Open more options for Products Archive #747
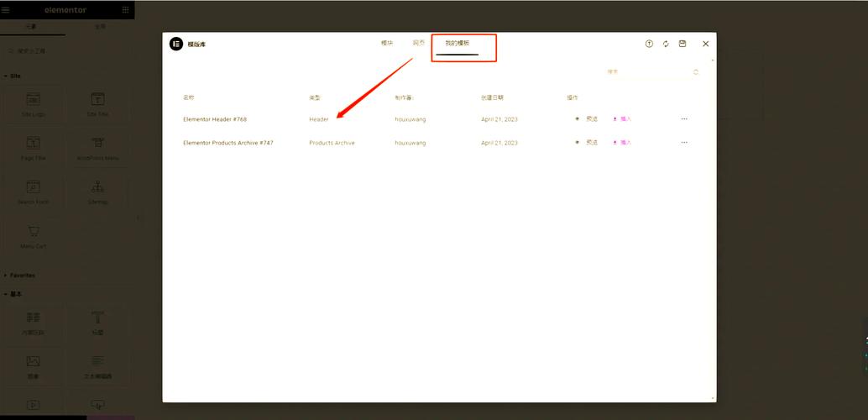The width and height of the screenshot is (868, 420). (x=684, y=143)
